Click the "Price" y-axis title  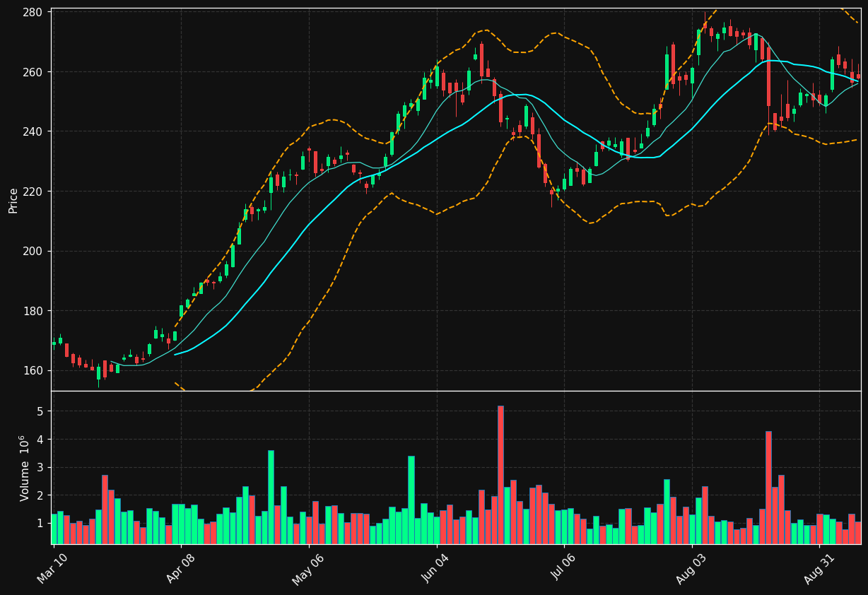13,200
